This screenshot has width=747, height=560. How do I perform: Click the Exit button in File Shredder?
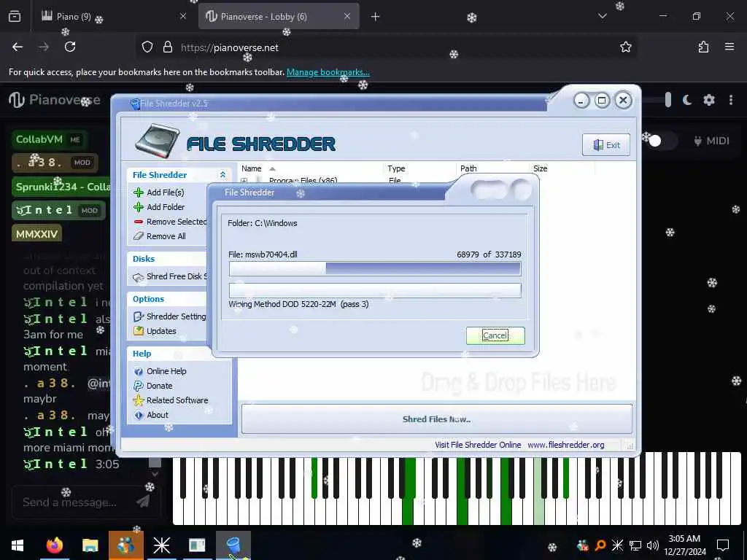tap(606, 145)
